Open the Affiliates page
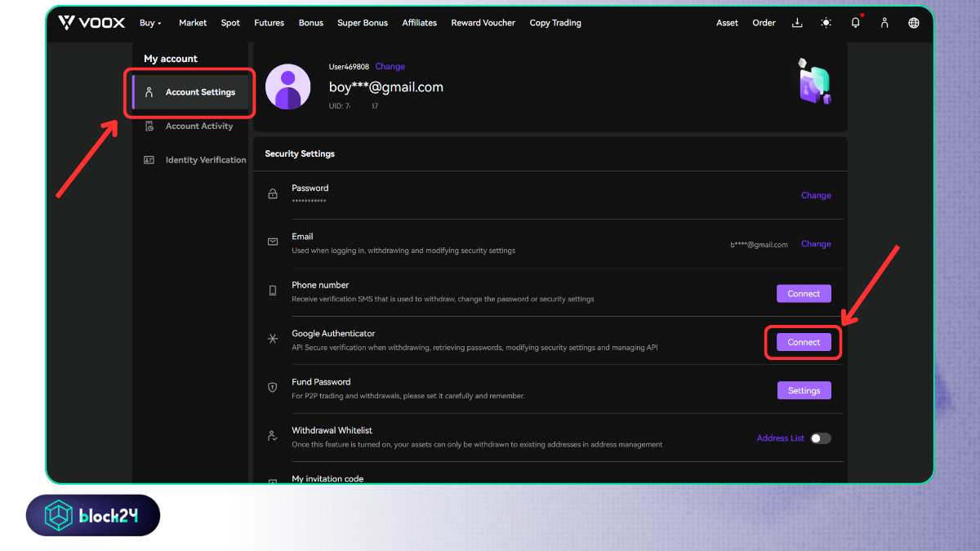This screenshot has width=980, height=551. [x=420, y=23]
